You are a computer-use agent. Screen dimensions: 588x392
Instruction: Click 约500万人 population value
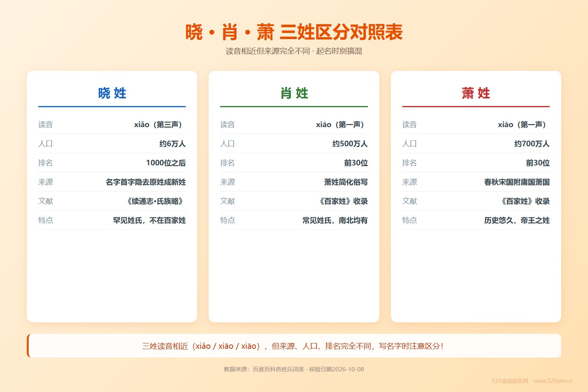(x=350, y=144)
